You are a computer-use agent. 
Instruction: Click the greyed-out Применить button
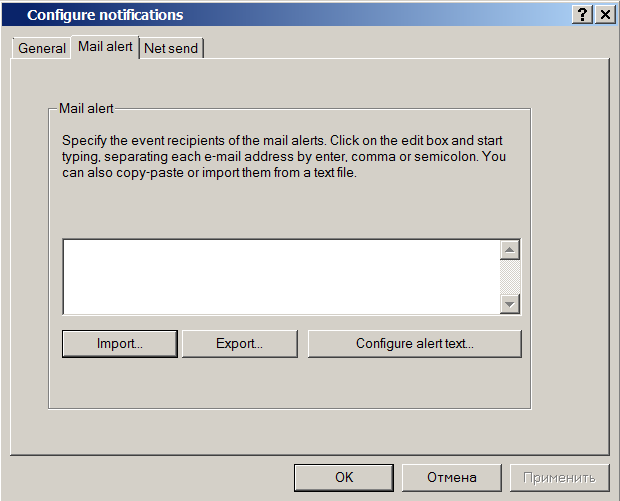pos(559,477)
